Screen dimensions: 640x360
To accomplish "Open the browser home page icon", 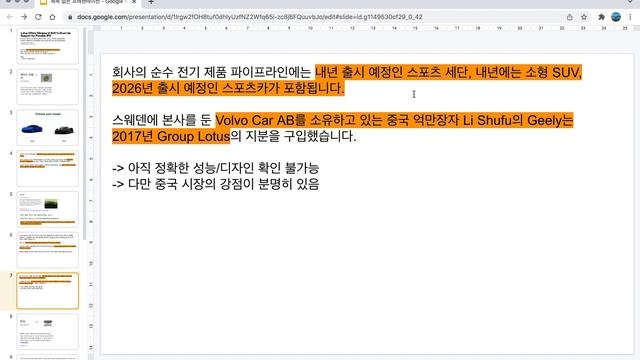I will (52, 17).
